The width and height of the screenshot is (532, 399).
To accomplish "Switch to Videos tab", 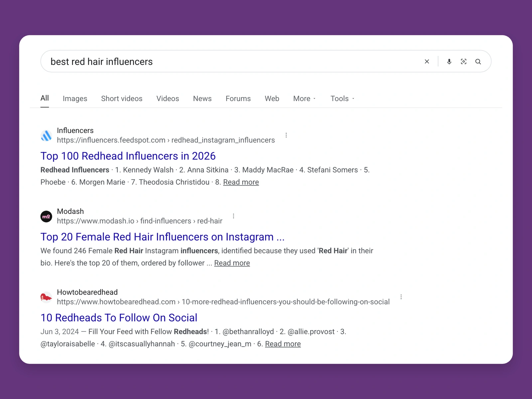I will [168, 98].
